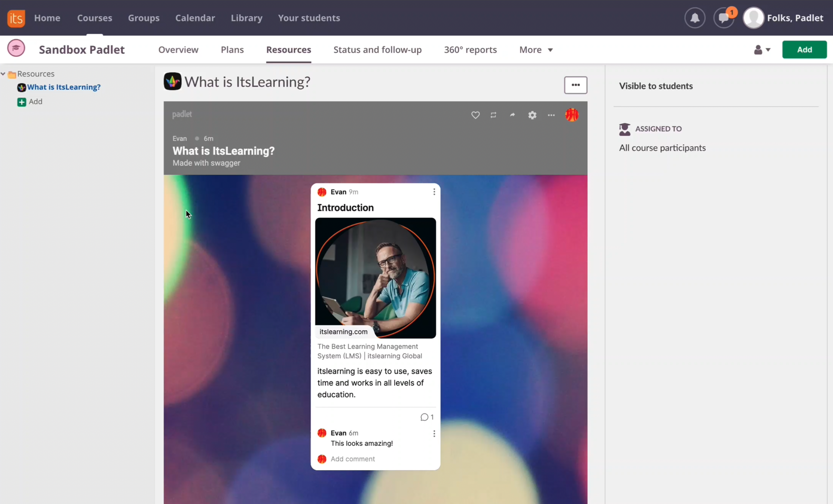Click 'All course participants' text
The width and height of the screenshot is (833, 504).
[662, 148]
